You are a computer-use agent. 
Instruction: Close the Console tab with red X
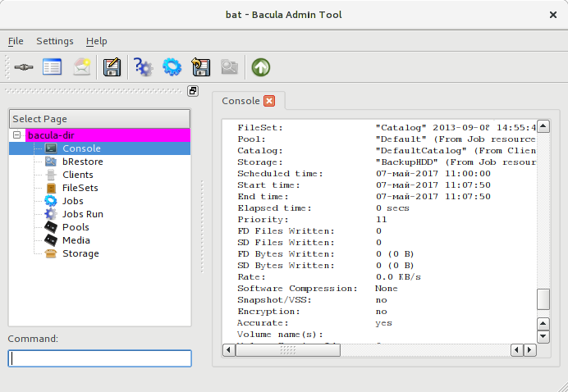point(269,101)
